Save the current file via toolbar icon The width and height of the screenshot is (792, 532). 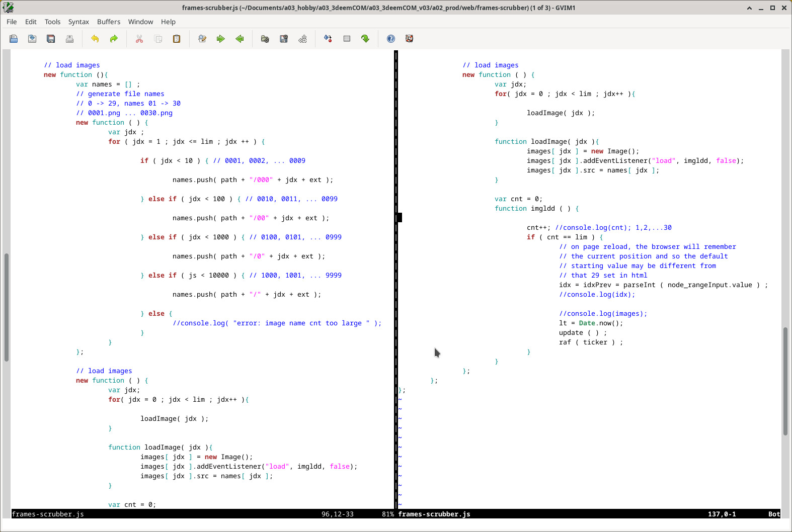tap(32, 39)
